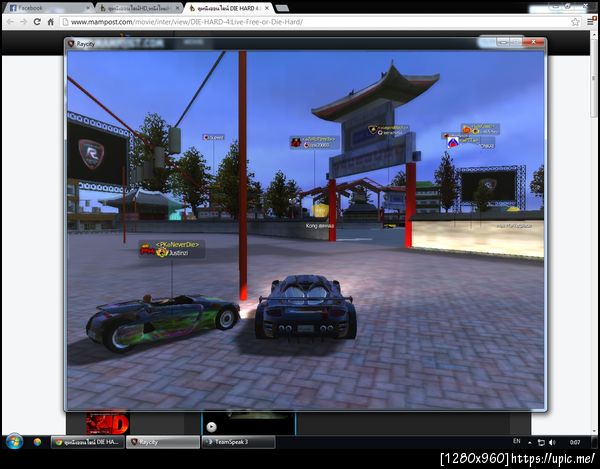The height and width of the screenshot is (469, 600).
Task: Open the Chrome menu
Action: (x=591, y=22)
